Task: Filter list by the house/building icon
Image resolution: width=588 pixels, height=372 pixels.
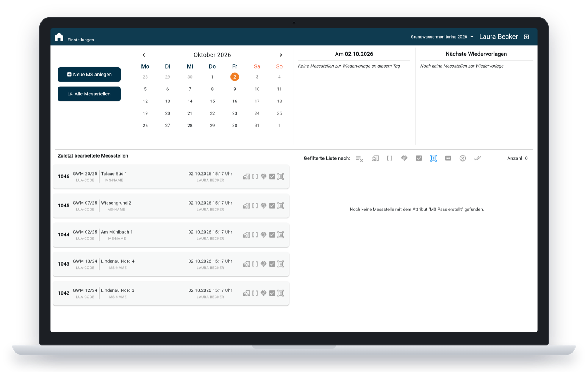Action: pos(375,158)
